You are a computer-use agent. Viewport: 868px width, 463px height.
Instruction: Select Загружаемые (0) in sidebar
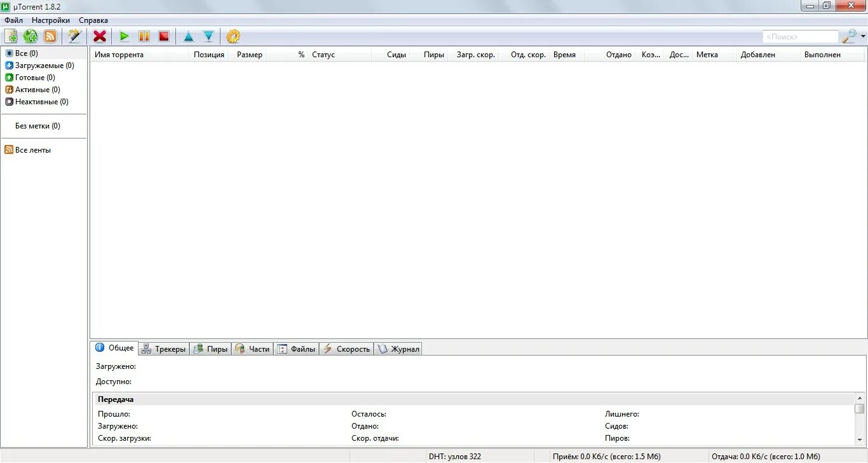(x=39, y=66)
